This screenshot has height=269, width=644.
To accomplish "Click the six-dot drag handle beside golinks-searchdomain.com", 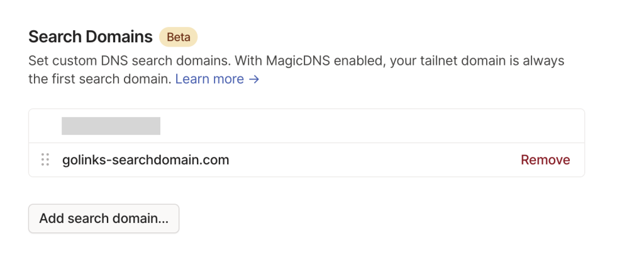I will (x=45, y=159).
